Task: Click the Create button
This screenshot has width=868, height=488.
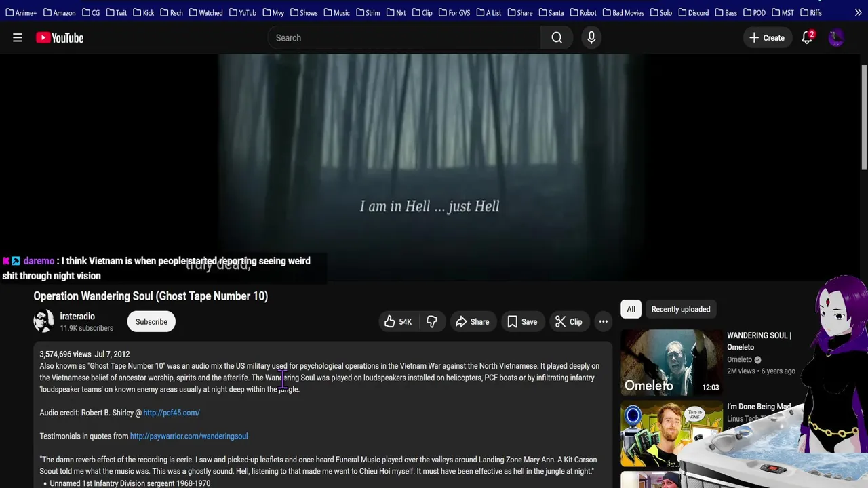Action: [x=767, y=38]
